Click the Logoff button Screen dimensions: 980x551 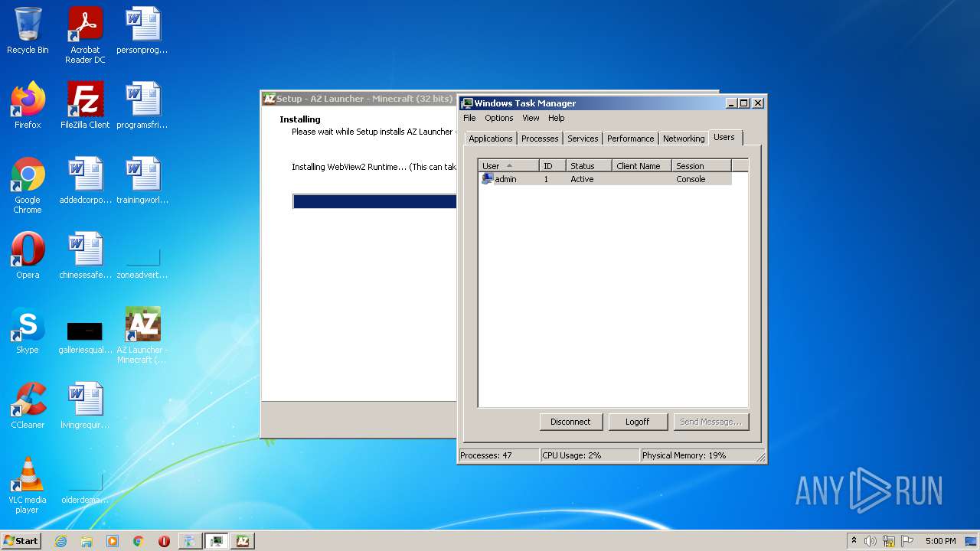pyautogui.click(x=637, y=422)
